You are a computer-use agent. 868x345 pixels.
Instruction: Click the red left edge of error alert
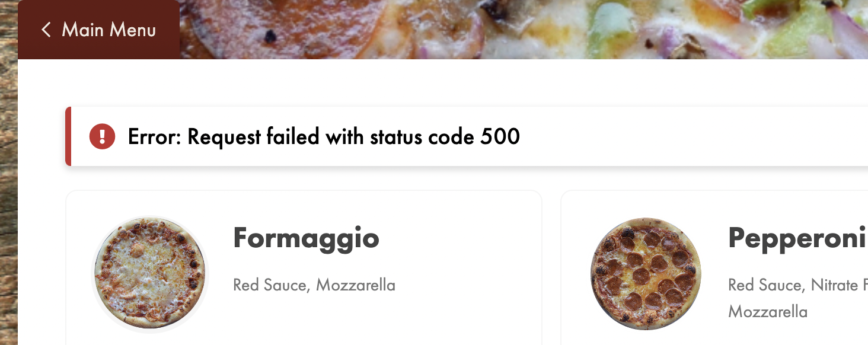point(68,137)
